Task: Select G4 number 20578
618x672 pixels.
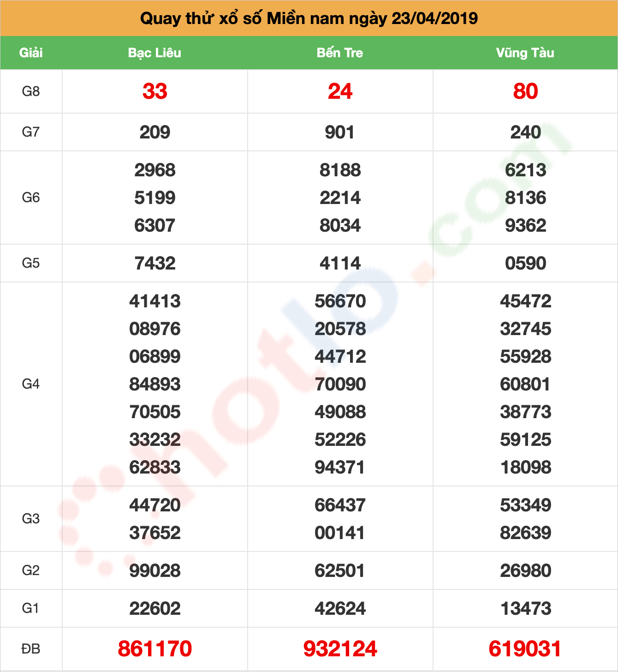Action: [x=340, y=329]
